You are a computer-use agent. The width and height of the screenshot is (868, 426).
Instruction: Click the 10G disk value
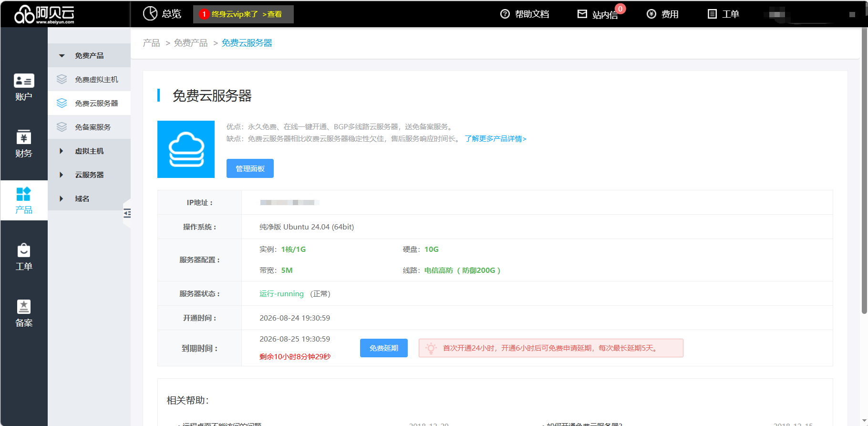(432, 249)
